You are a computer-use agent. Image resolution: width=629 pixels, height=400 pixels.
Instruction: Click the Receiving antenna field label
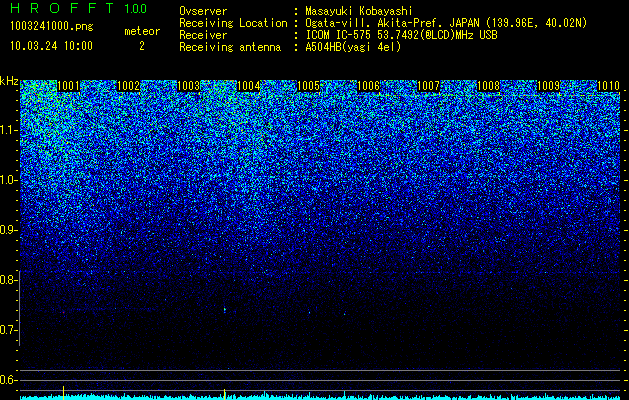point(230,47)
